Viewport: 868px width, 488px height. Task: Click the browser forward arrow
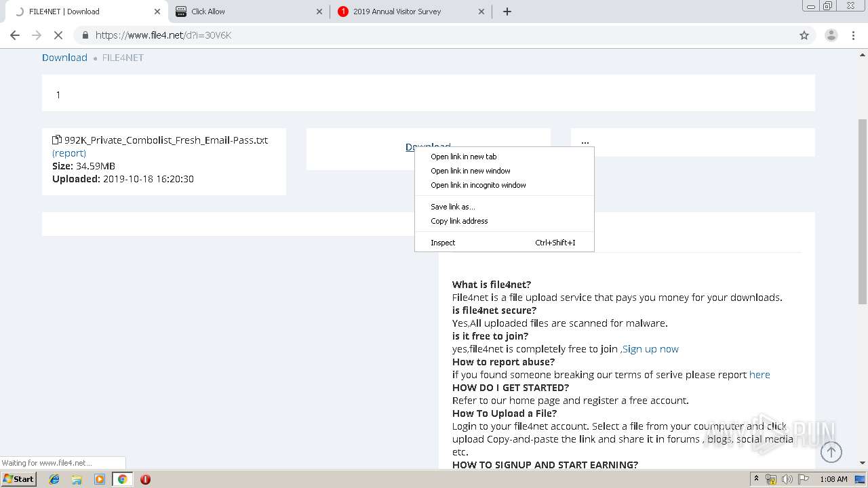pos(37,35)
